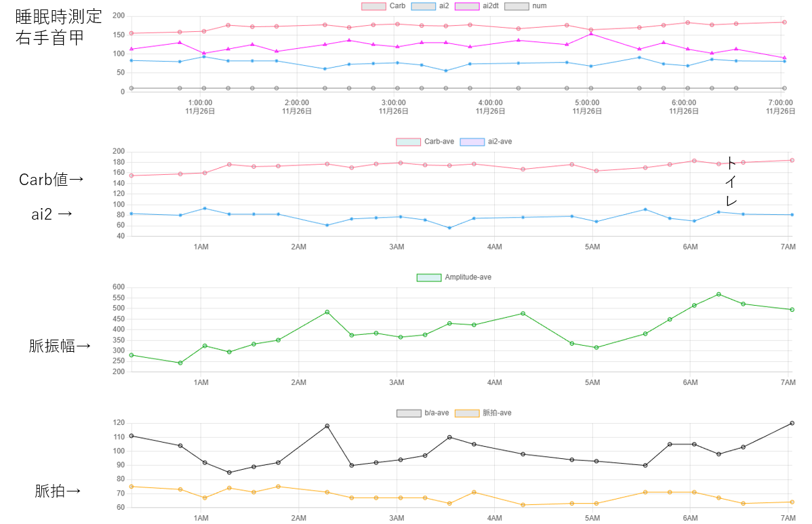Click the 脈振幅→ label on the left
The image size is (812, 524).
point(60,346)
